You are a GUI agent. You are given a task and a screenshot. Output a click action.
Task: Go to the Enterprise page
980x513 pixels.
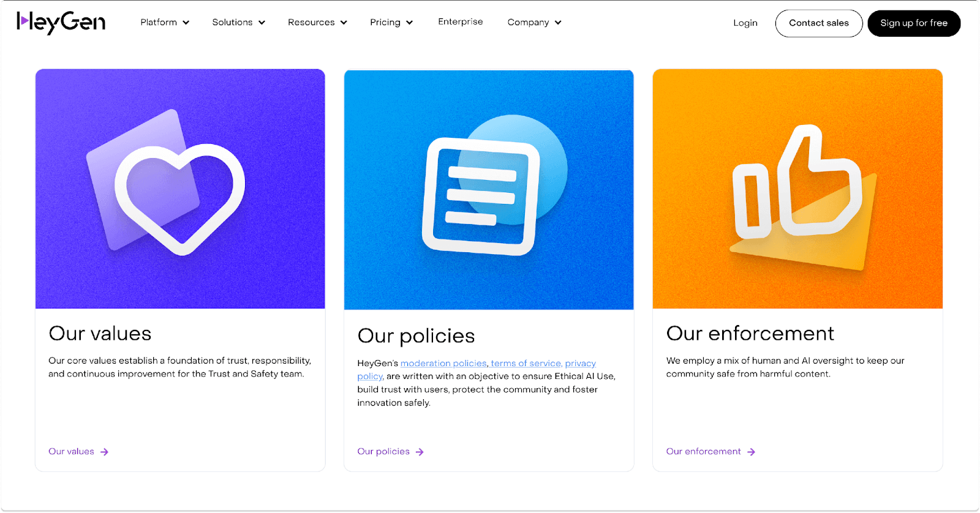click(x=460, y=22)
